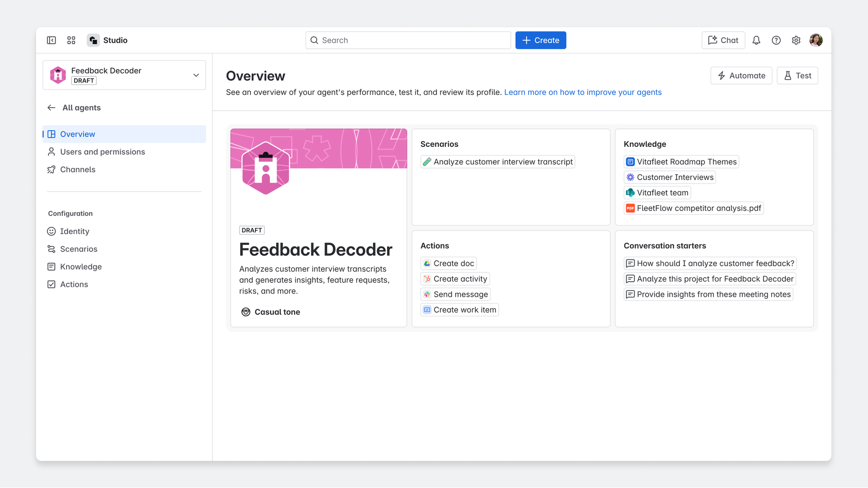The height and width of the screenshot is (488, 868).
Task: Open Learn more on how to improve your agents
Action: coord(583,92)
